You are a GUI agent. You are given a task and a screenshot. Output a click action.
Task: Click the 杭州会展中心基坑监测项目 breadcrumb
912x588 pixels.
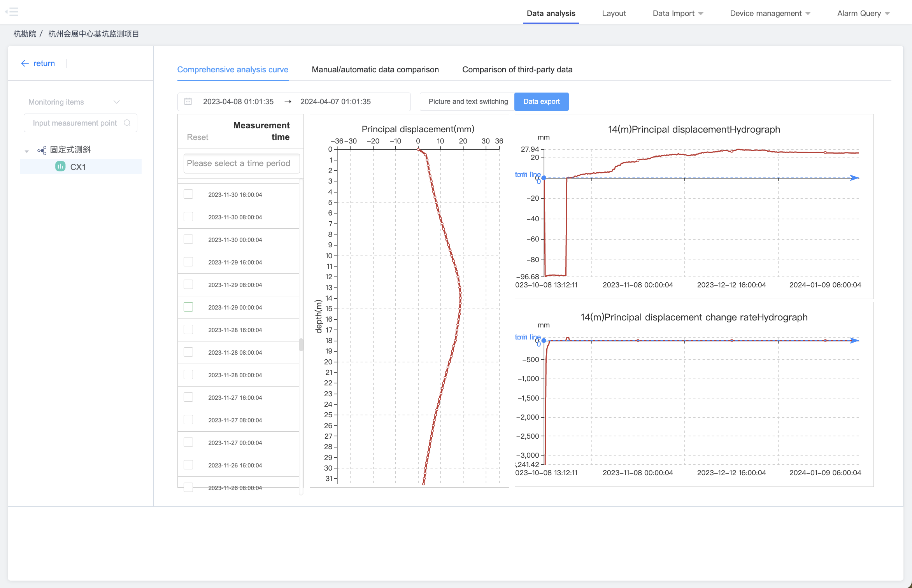coord(94,34)
